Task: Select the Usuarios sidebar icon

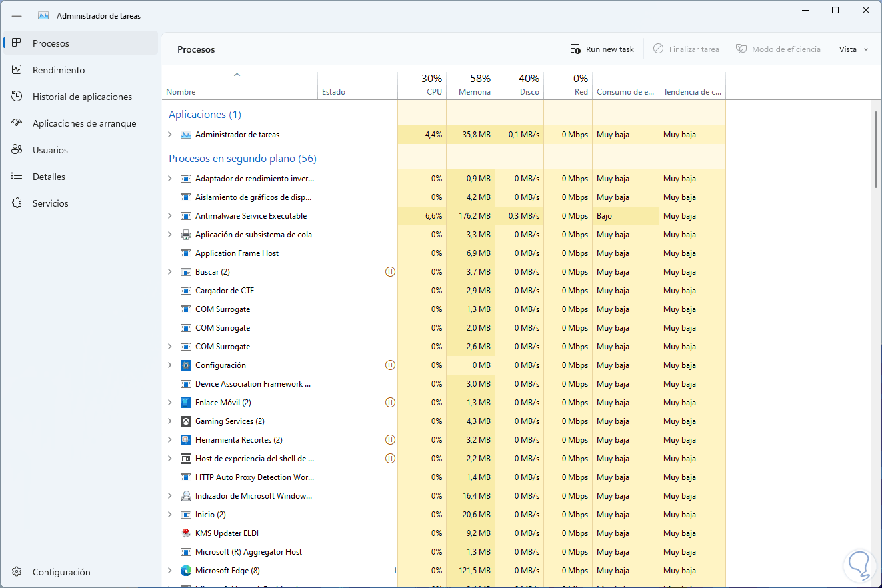Action: 18,150
